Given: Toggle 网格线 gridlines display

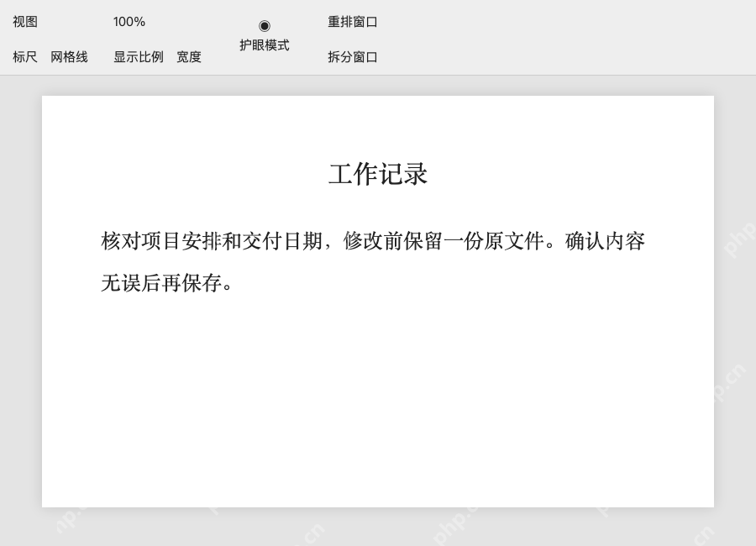Looking at the screenshot, I should click(69, 57).
